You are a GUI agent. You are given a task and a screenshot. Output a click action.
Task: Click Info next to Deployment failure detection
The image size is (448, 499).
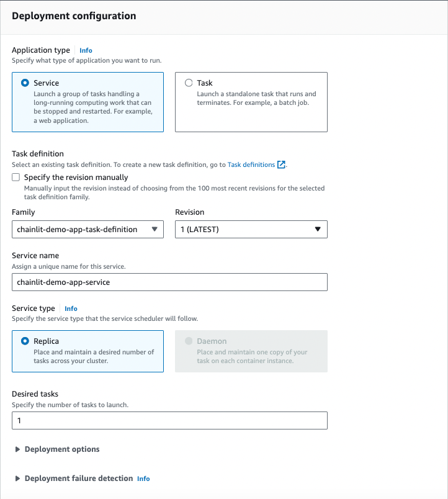[x=143, y=479]
